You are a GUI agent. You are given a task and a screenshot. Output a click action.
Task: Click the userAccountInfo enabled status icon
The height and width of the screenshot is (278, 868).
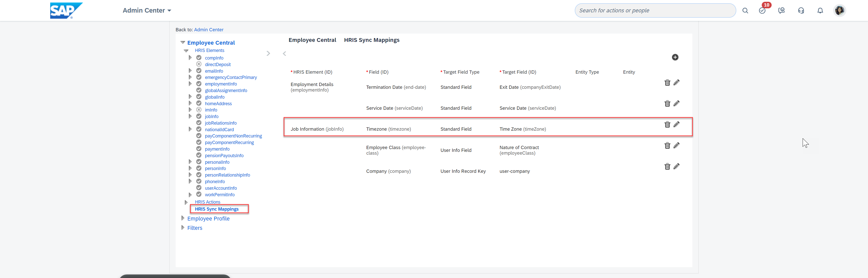(199, 188)
